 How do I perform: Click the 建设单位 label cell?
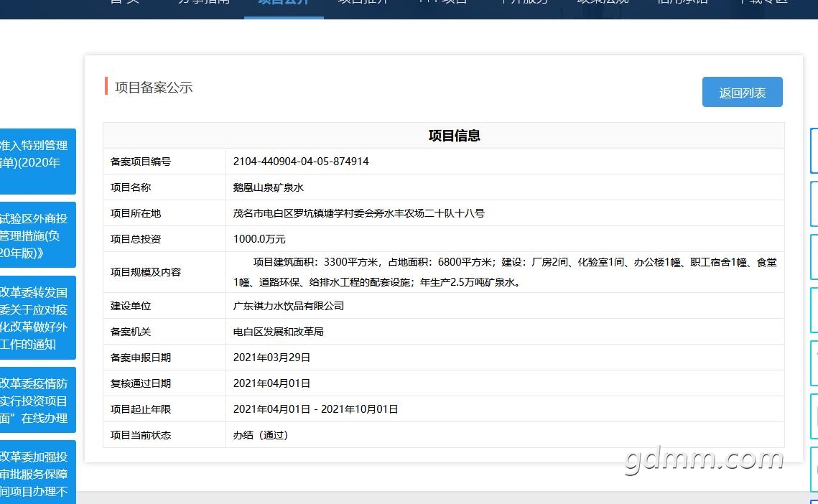pos(164,306)
